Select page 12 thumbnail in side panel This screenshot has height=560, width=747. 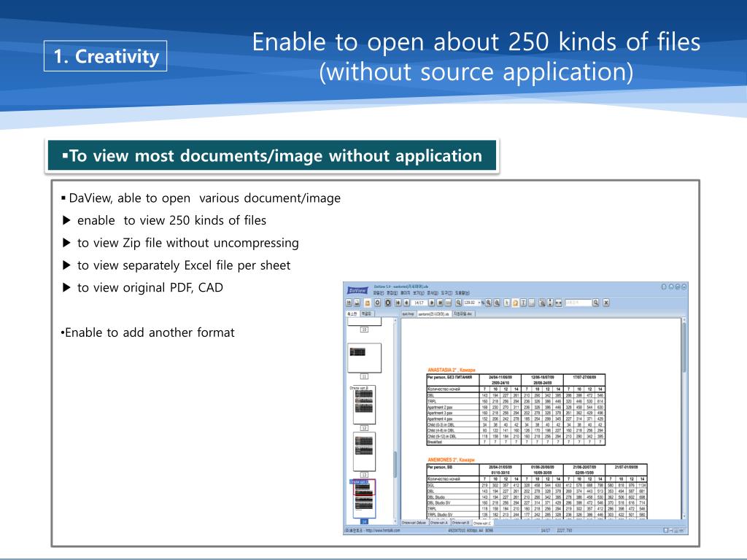coord(365,405)
